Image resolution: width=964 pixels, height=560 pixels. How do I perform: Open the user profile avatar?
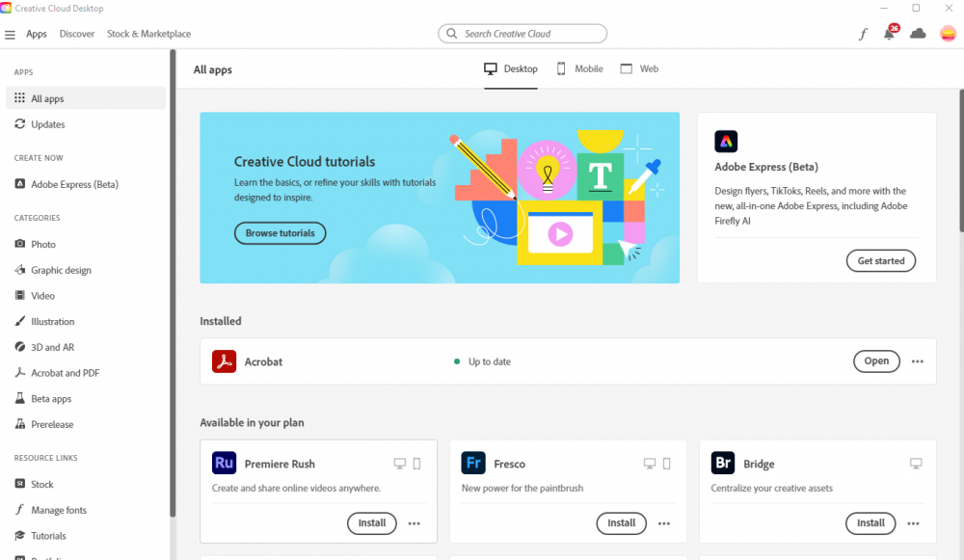[948, 34]
